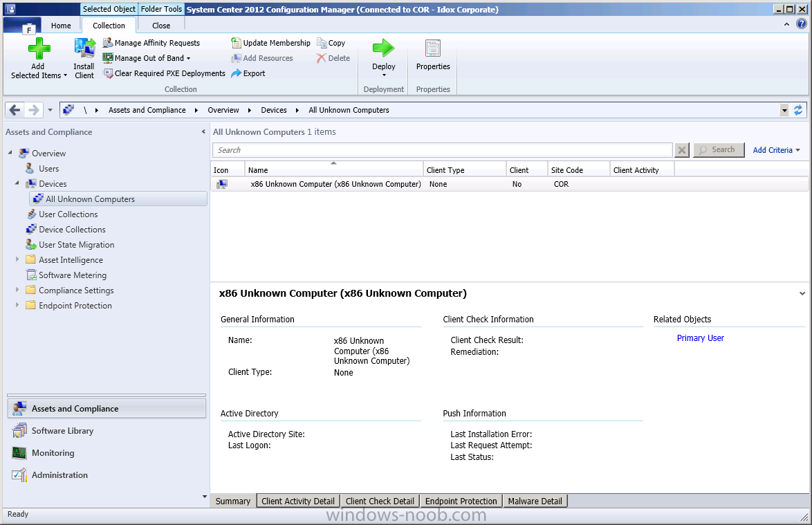Screen dimensions: 812x525
Task: Choose Clear Required PXE Deployments
Action: (164, 73)
